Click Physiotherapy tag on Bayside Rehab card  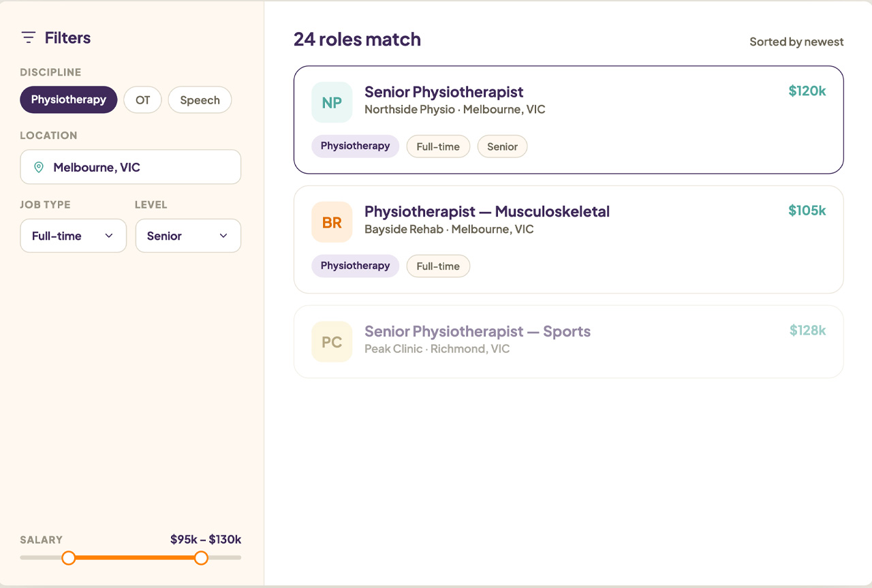[x=356, y=266]
